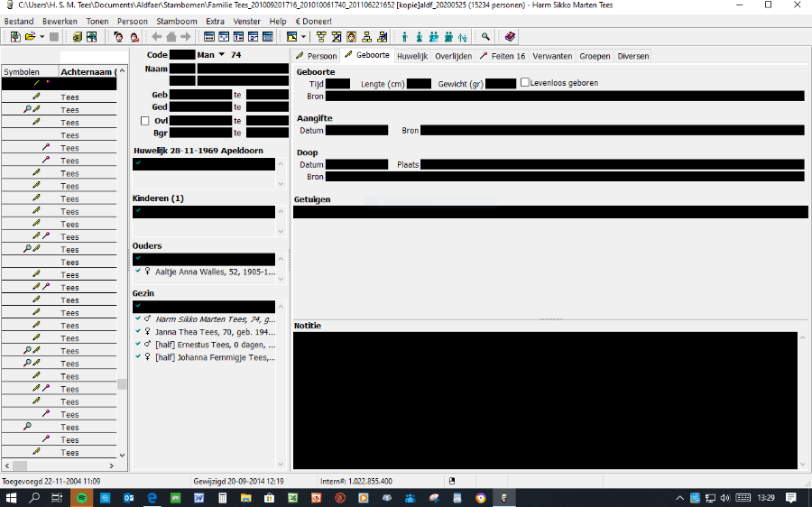Open the Man gender dropdown
Viewport: 812px width, 507px height.
point(221,55)
